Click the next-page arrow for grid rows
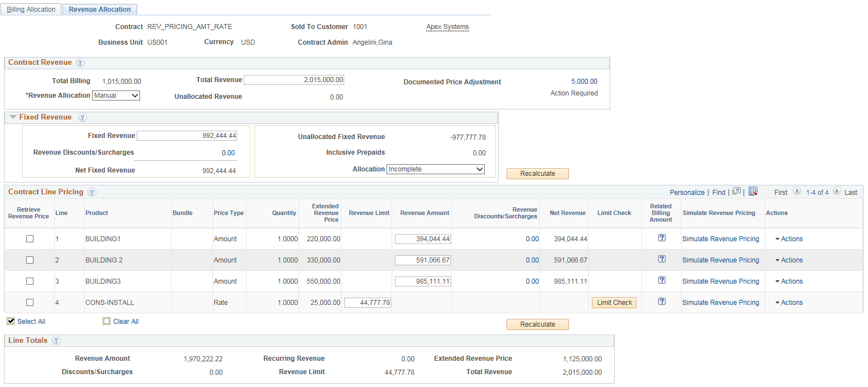Viewport: 868px width, 387px height. (837, 192)
